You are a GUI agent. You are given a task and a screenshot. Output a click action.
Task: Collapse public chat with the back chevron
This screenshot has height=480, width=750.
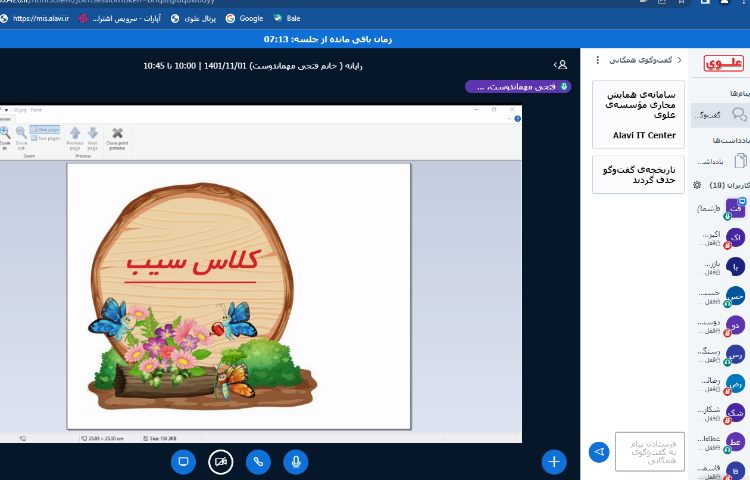point(680,60)
